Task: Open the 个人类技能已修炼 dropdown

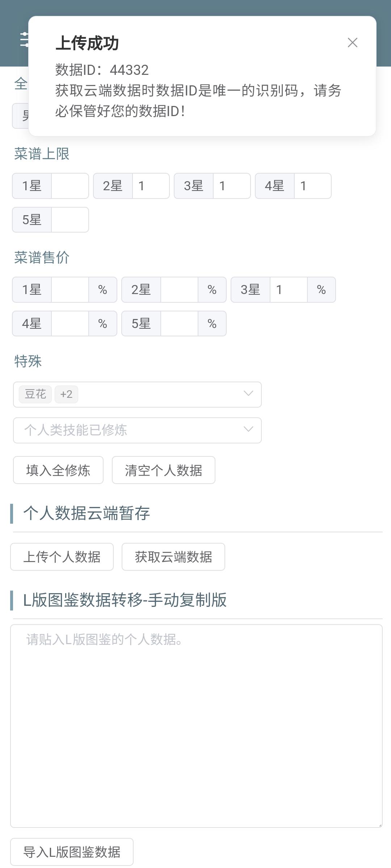Action: tap(137, 430)
